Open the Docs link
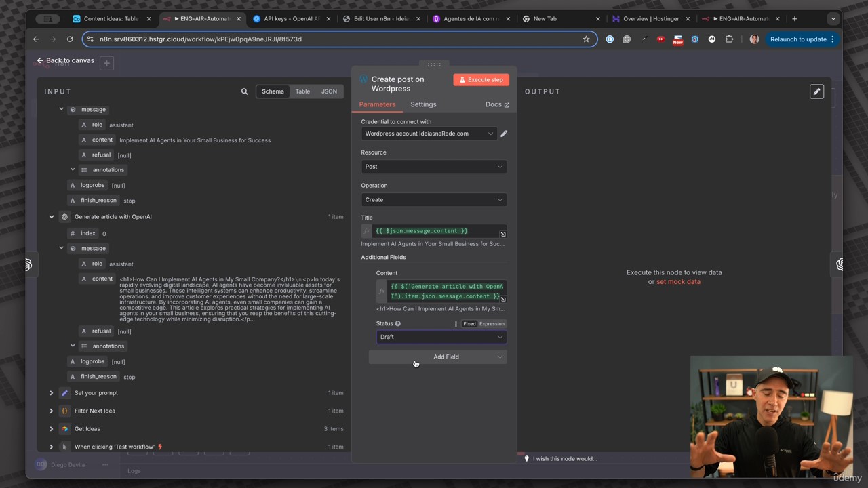868x488 pixels. [497, 104]
